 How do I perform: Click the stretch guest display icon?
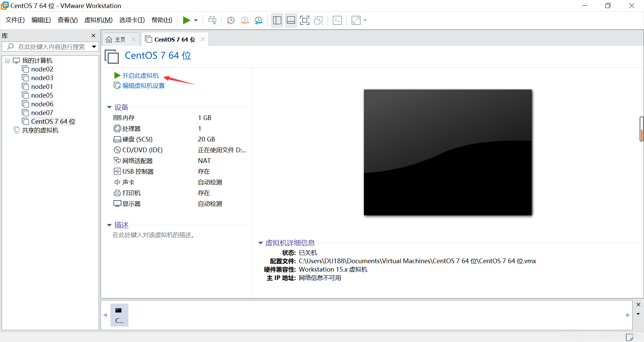tap(356, 20)
